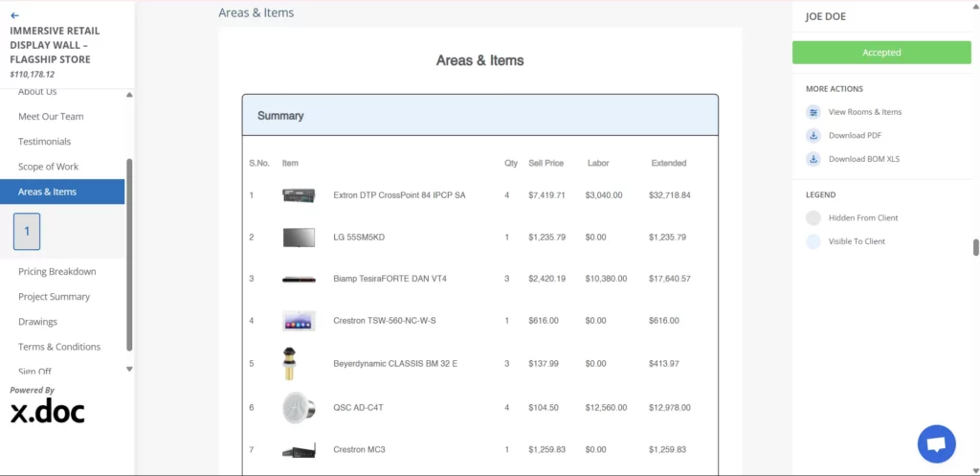Image resolution: width=980 pixels, height=476 pixels.
Task: Click the Crestron TSW-560 touchscreen image
Action: [299, 321]
